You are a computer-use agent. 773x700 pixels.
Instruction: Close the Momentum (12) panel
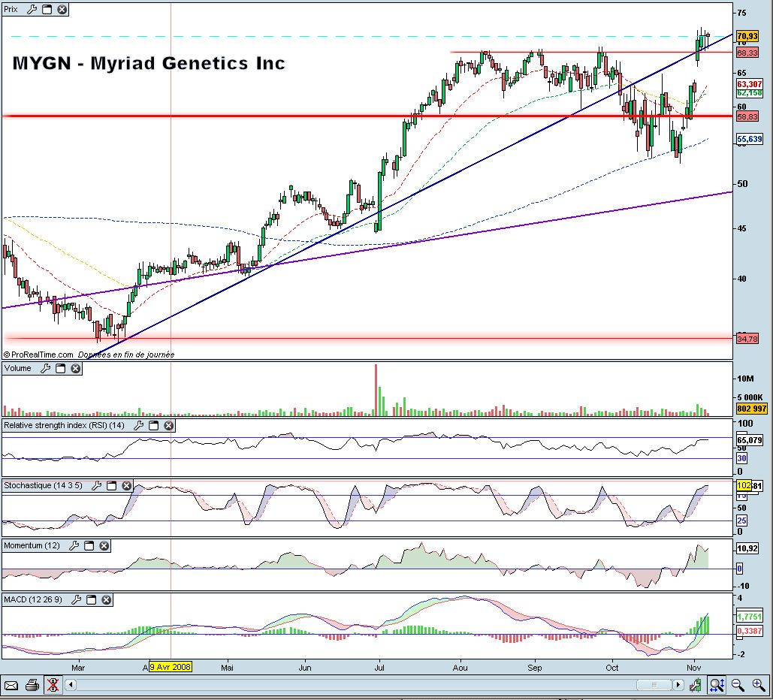click(x=104, y=546)
